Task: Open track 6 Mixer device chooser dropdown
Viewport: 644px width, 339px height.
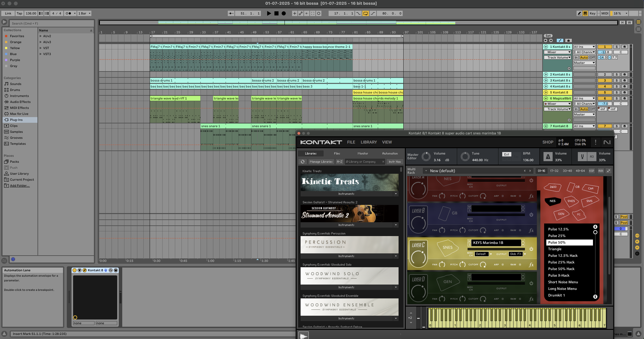Action: 557,104
